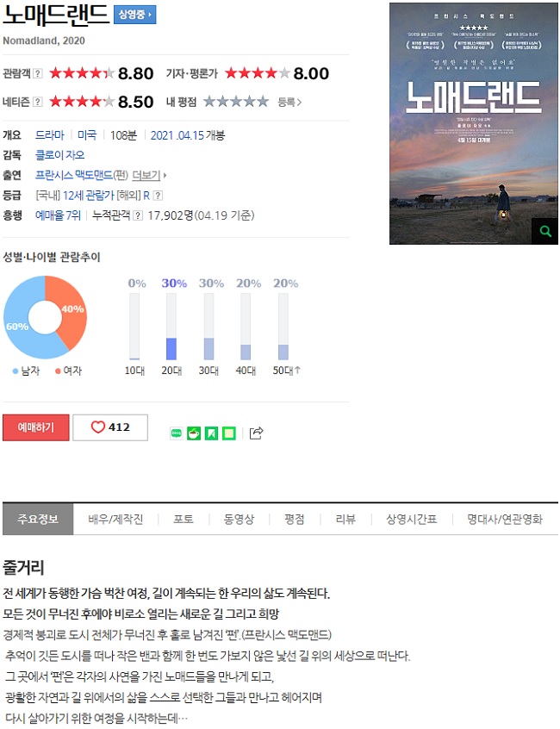
Task: Click the help icon next to 누적관객
Action: [138, 215]
